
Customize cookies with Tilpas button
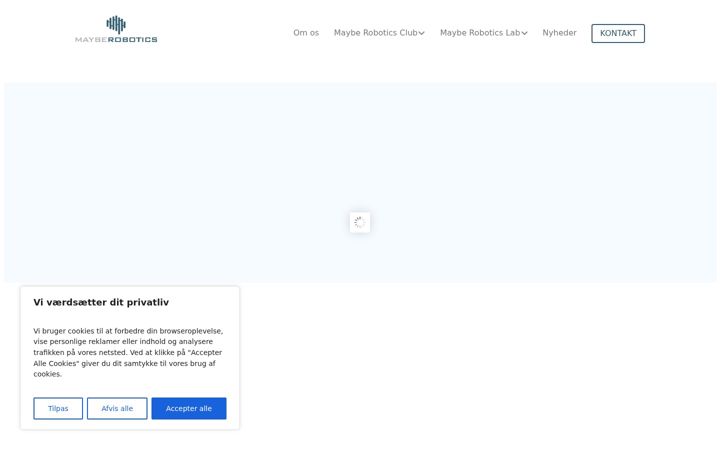58,408
